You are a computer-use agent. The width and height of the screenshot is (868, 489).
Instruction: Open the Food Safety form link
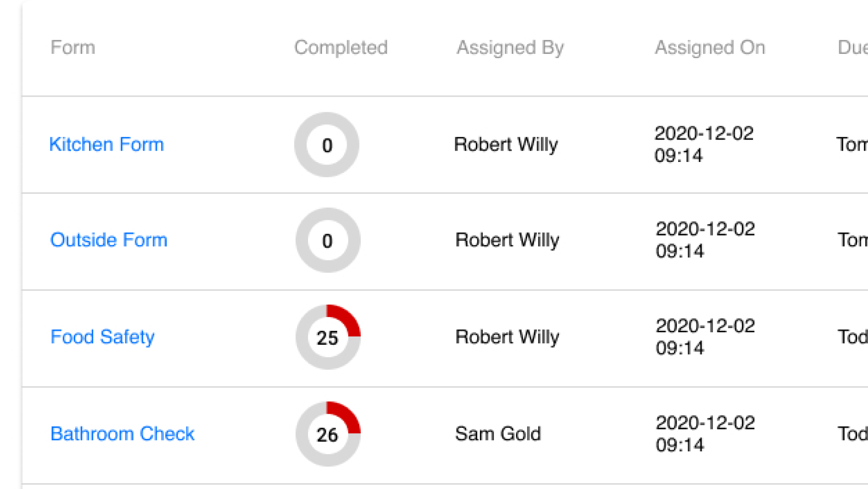click(102, 337)
